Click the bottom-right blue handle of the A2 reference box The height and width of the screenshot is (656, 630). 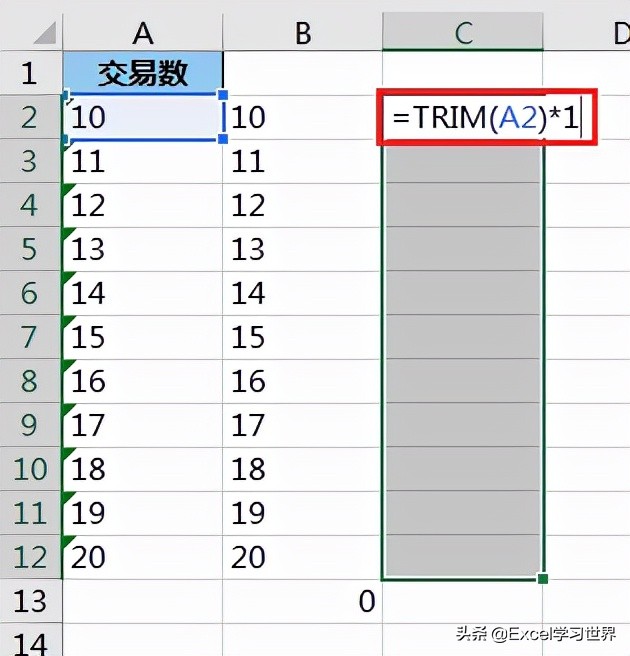[223, 139]
